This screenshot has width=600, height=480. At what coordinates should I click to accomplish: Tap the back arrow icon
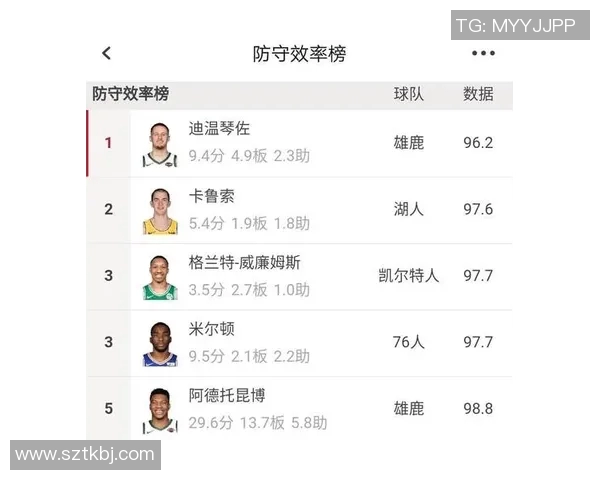pyautogui.click(x=107, y=54)
